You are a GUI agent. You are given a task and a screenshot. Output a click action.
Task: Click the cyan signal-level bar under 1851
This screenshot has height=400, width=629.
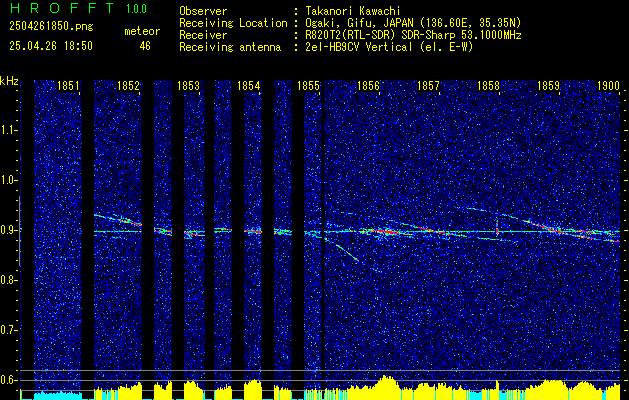[x=58, y=395]
